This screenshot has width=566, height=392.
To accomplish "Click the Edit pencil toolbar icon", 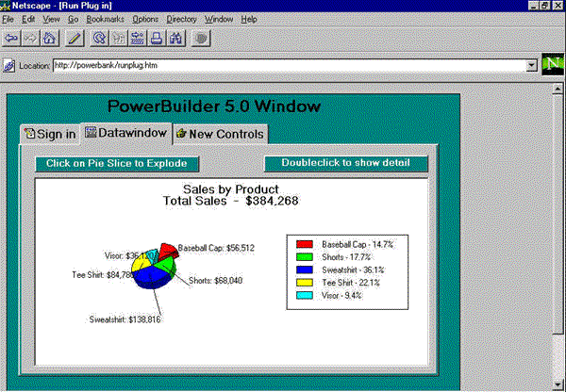I will (75, 39).
